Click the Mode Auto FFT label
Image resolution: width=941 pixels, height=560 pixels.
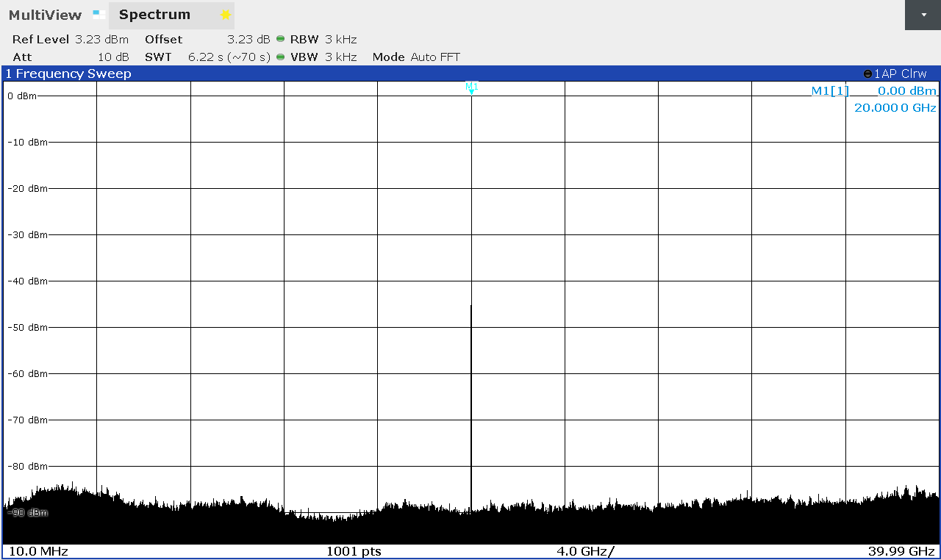pos(416,57)
